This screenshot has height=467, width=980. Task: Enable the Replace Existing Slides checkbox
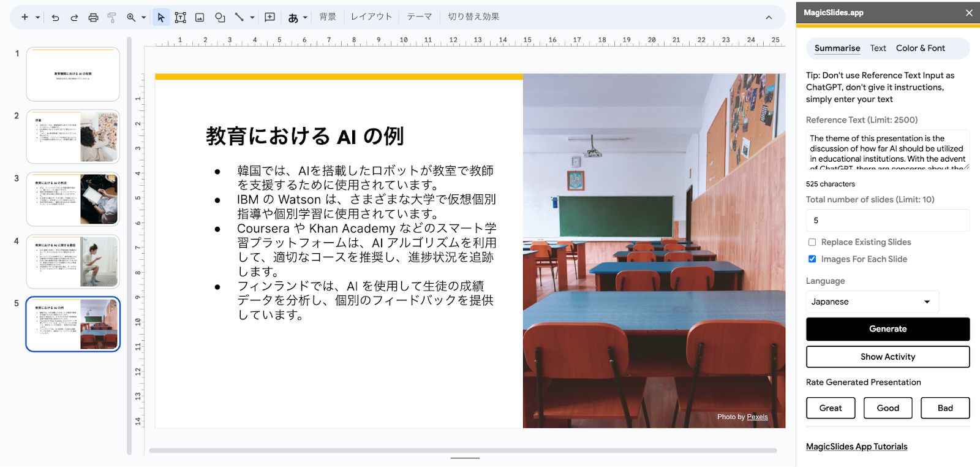pyautogui.click(x=812, y=243)
